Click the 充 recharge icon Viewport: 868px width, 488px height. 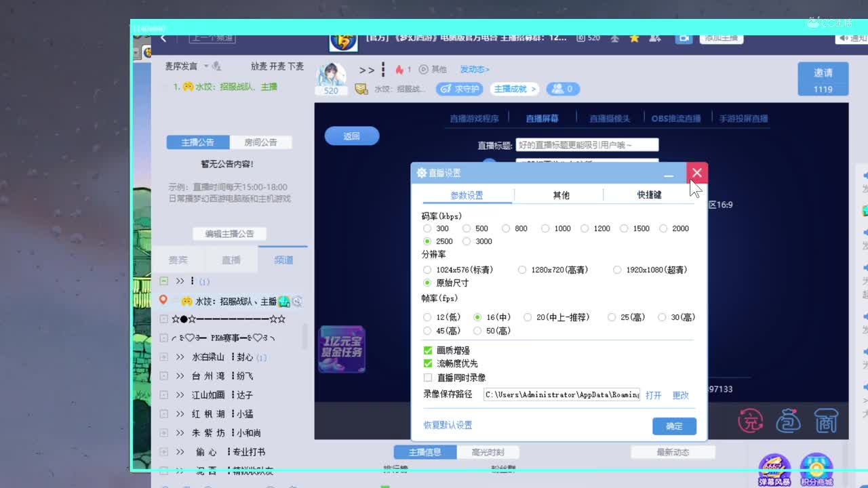coord(750,422)
